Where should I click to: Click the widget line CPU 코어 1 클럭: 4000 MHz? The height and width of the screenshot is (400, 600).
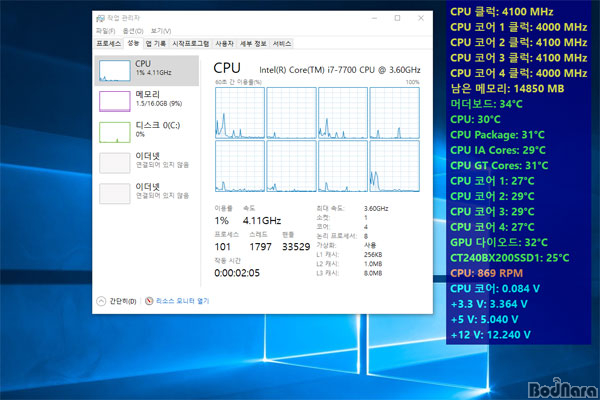click(518, 27)
